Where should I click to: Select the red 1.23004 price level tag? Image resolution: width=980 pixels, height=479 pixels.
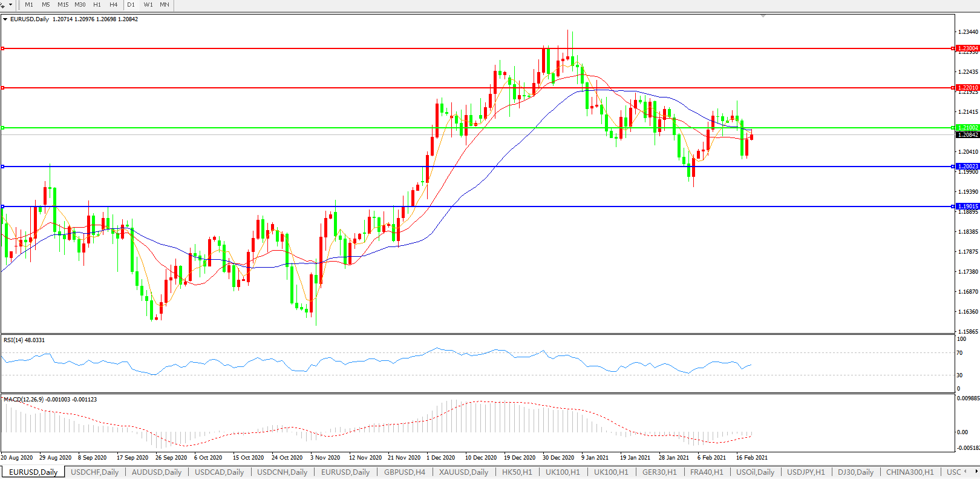[967, 48]
